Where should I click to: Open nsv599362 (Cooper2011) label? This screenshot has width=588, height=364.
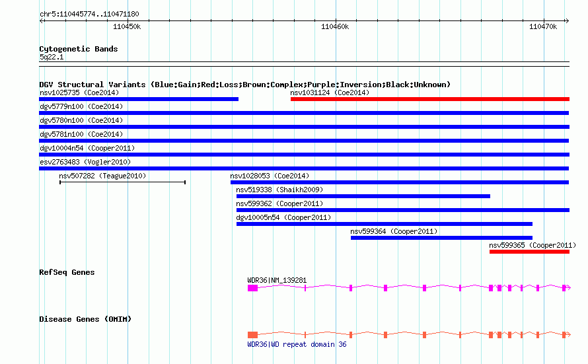[x=279, y=203]
